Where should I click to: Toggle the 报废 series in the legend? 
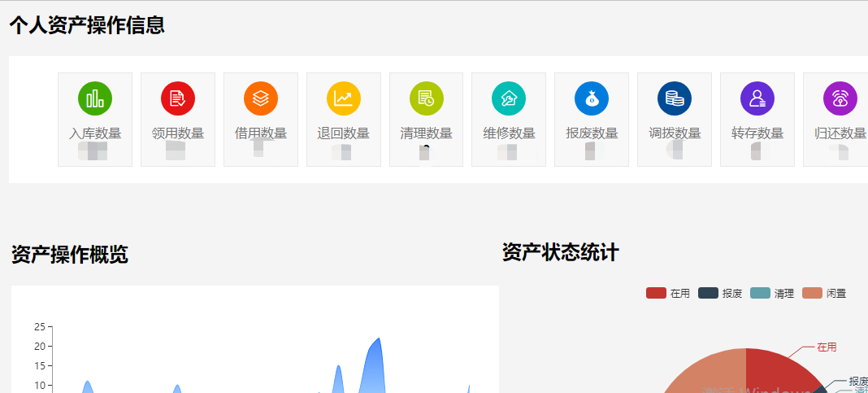pos(708,293)
